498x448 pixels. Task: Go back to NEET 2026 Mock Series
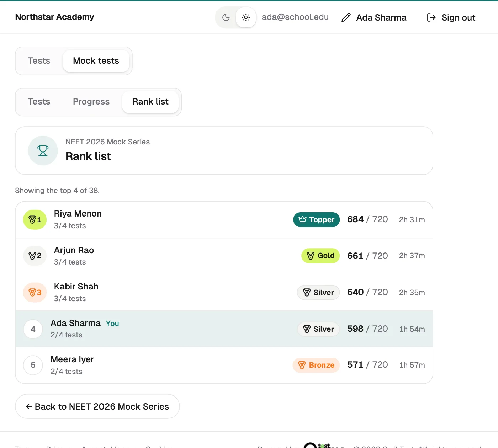[97, 406]
